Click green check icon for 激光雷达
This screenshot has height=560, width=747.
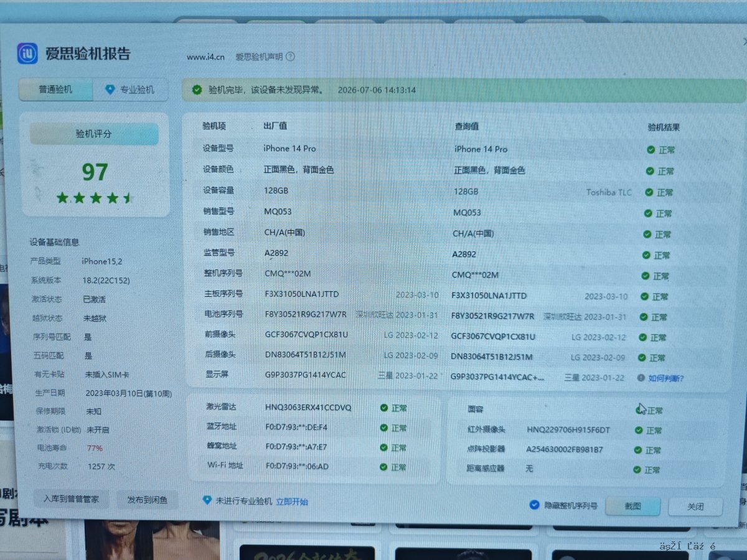[x=384, y=408]
